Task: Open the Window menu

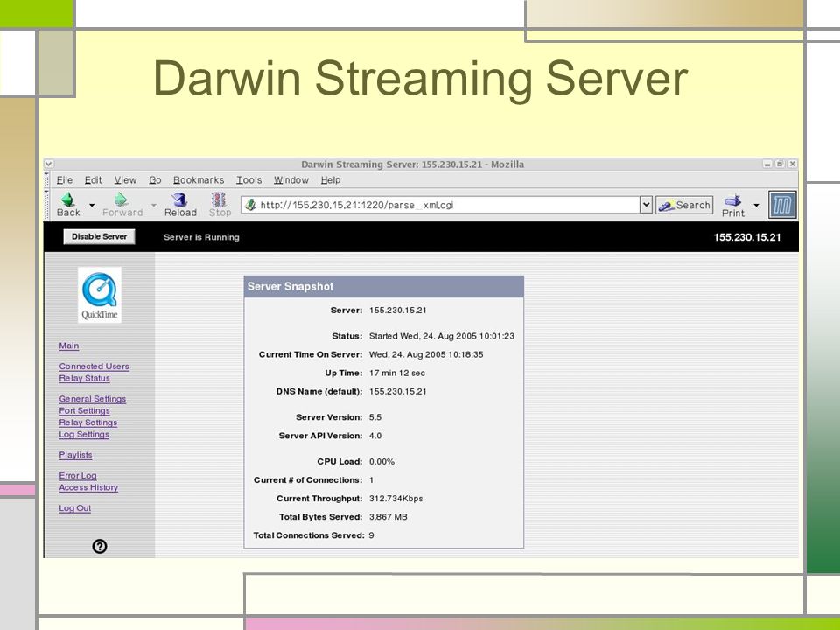Action: pyautogui.click(x=290, y=180)
